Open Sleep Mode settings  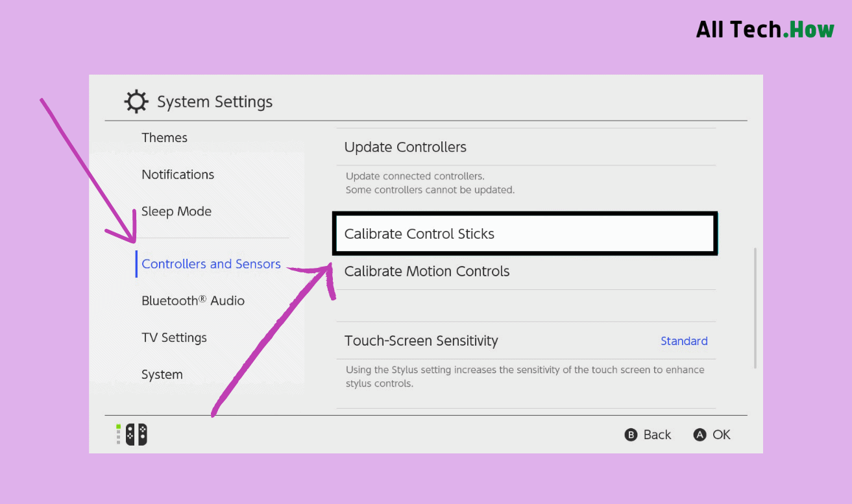(176, 211)
